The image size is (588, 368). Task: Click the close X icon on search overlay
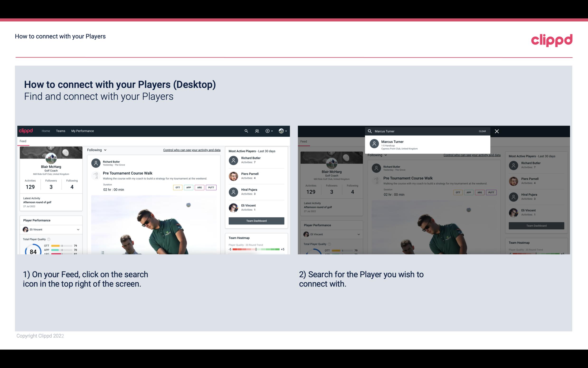pyautogui.click(x=497, y=131)
